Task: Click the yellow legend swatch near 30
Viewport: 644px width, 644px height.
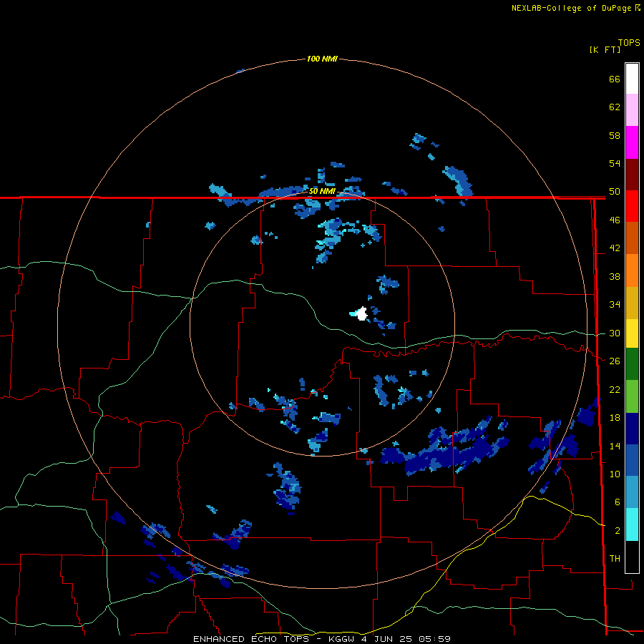Action: pos(632,333)
